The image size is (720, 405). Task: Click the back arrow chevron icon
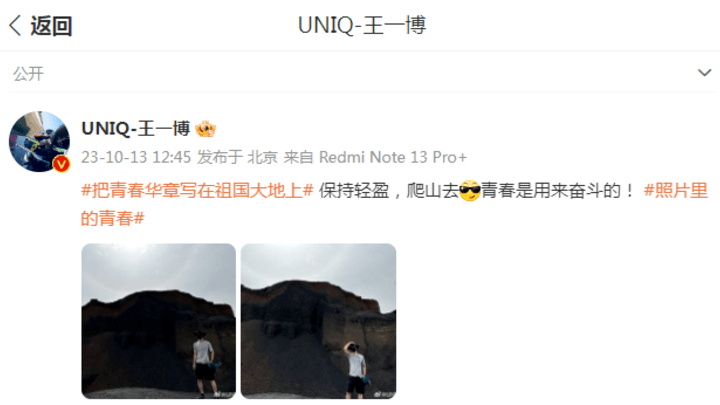(15, 25)
